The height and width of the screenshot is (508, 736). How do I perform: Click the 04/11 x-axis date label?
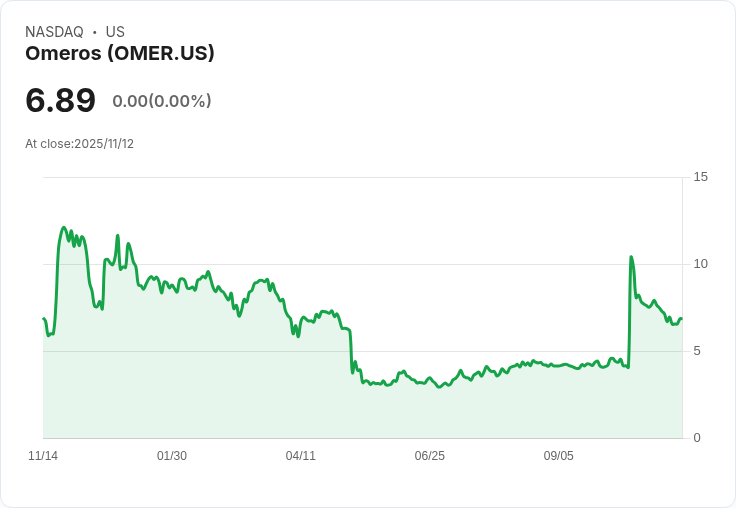click(x=300, y=455)
